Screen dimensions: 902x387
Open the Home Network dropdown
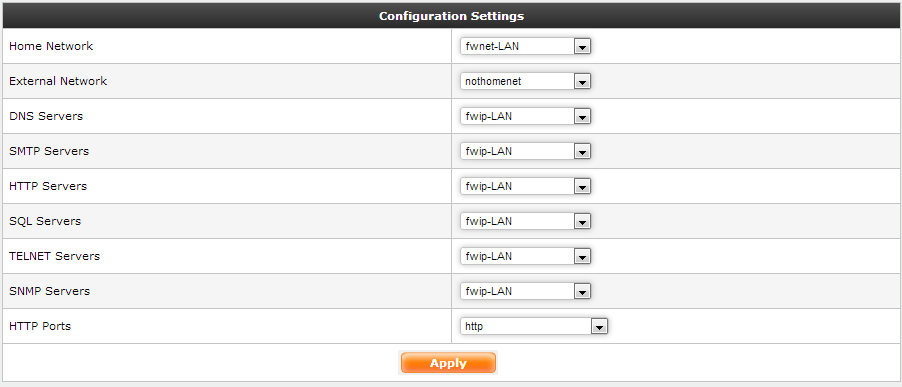[x=525, y=47]
